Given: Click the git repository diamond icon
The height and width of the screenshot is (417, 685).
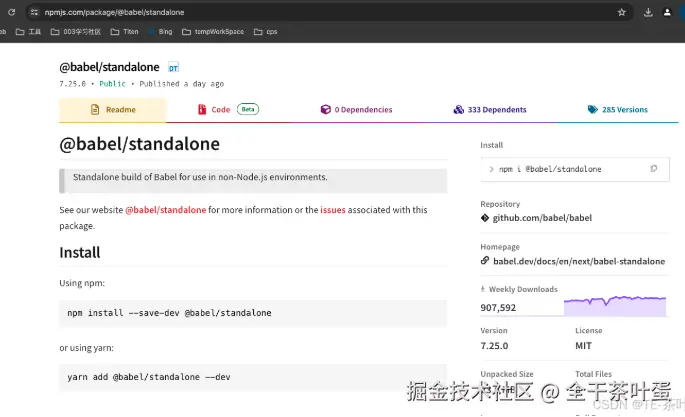Looking at the screenshot, I should pos(484,218).
